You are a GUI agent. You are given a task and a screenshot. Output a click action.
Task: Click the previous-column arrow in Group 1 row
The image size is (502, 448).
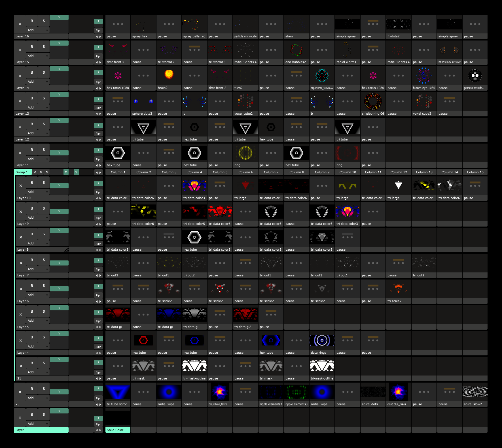pos(97,172)
